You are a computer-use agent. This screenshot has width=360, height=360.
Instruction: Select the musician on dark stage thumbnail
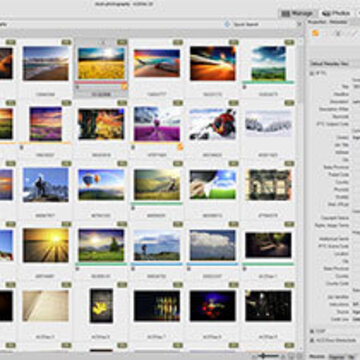coord(268,306)
